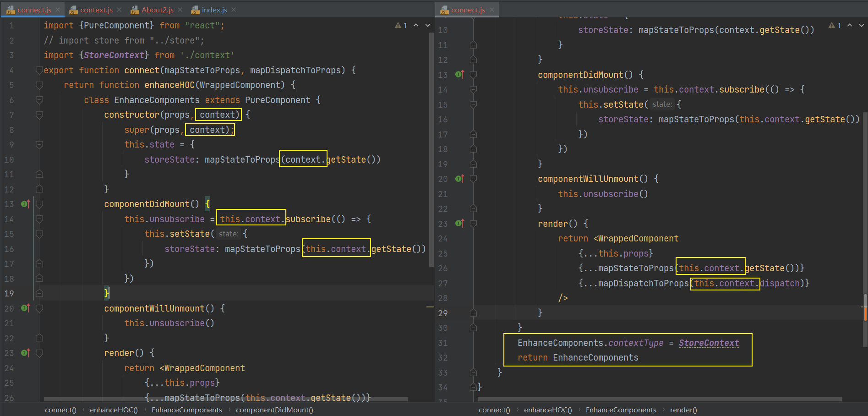The height and width of the screenshot is (416, 868).
Task: Click mapDispatchToProps on right line 27
Action: tap(643, 283)
